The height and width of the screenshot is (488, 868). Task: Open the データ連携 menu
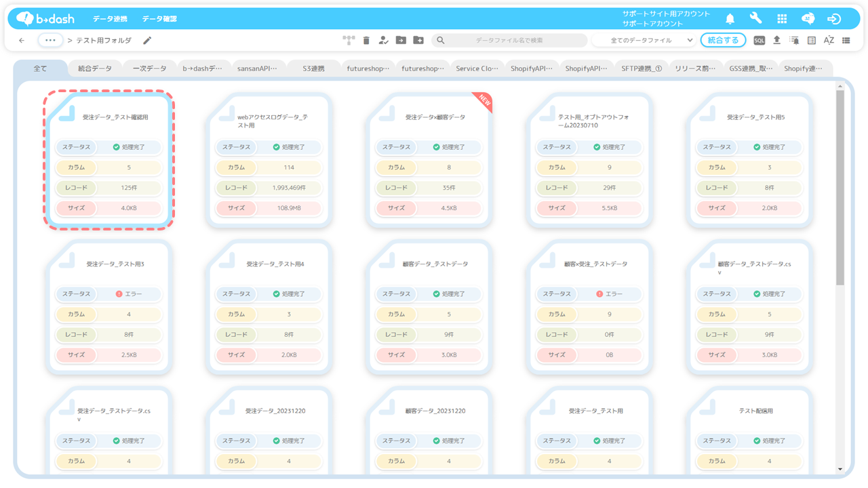pyautogui.click(x=110, y=19)
